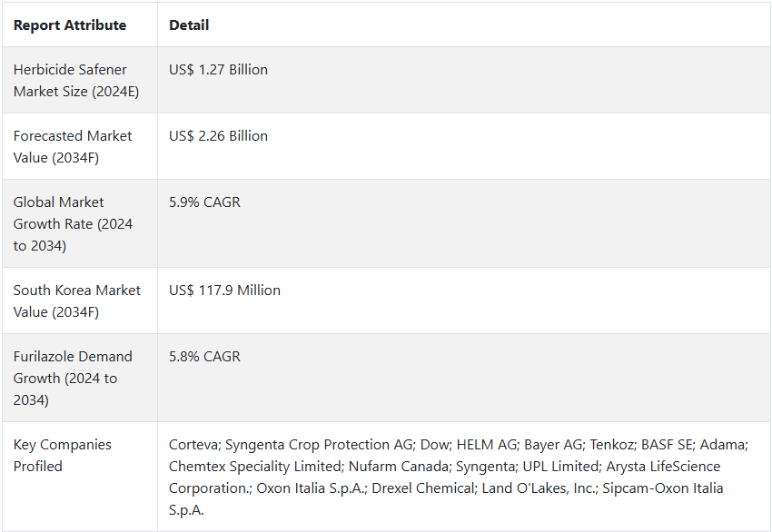This screenshot has height=532, width=772.
Task: Click the US$ 1.27 Billion value
Action: tap(218, 69)
